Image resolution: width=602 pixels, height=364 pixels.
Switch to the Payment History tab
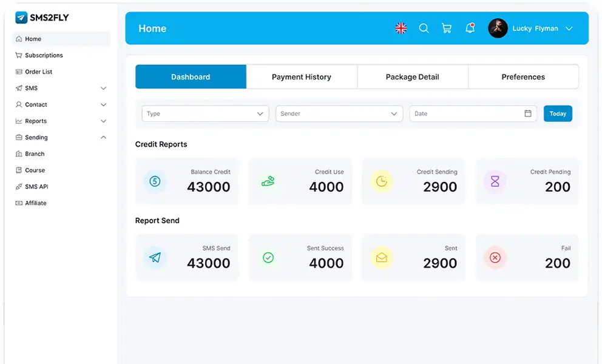pyautogui.click(x=302, y=77)
